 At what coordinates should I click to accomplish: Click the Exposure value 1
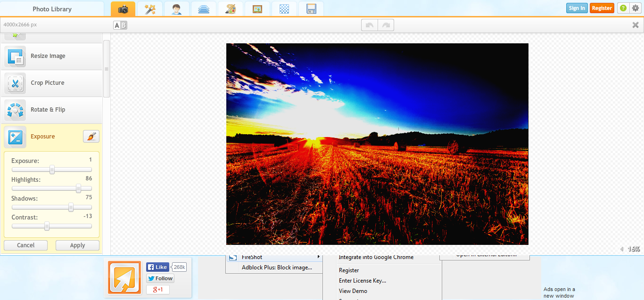click(x=91, y=160)
